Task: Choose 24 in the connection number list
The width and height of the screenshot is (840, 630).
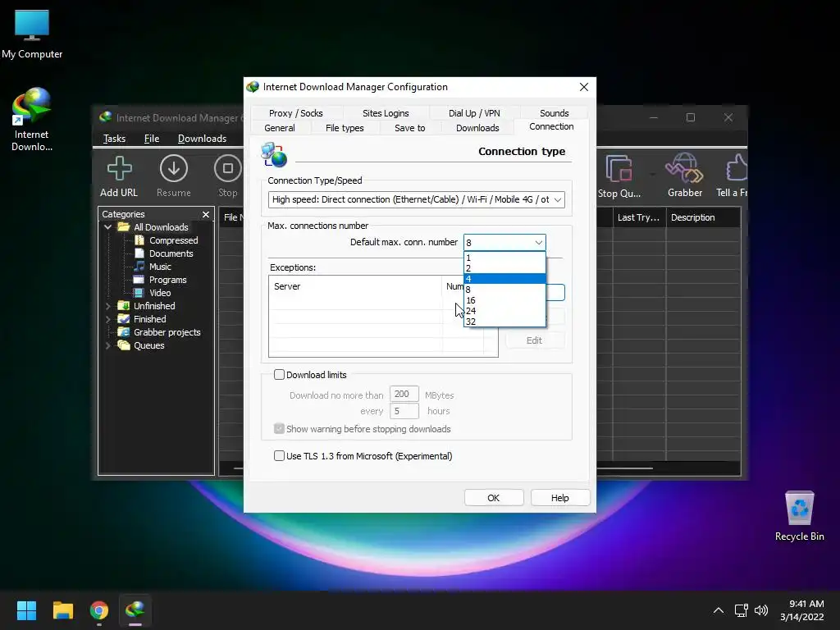Action: (504, 311)
